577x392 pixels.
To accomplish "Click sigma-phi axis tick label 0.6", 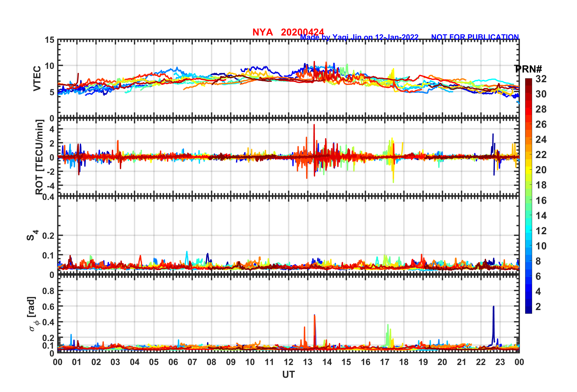I will (49, 307).
